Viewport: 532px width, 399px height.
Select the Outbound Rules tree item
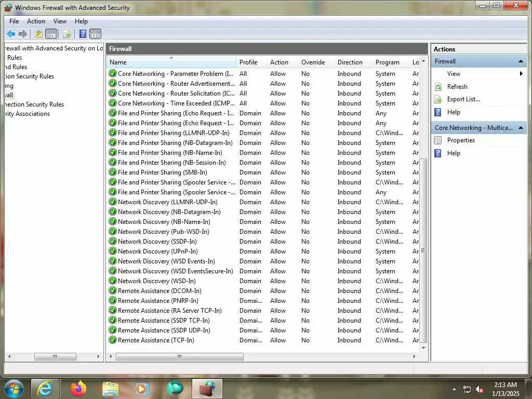(16, 67)
